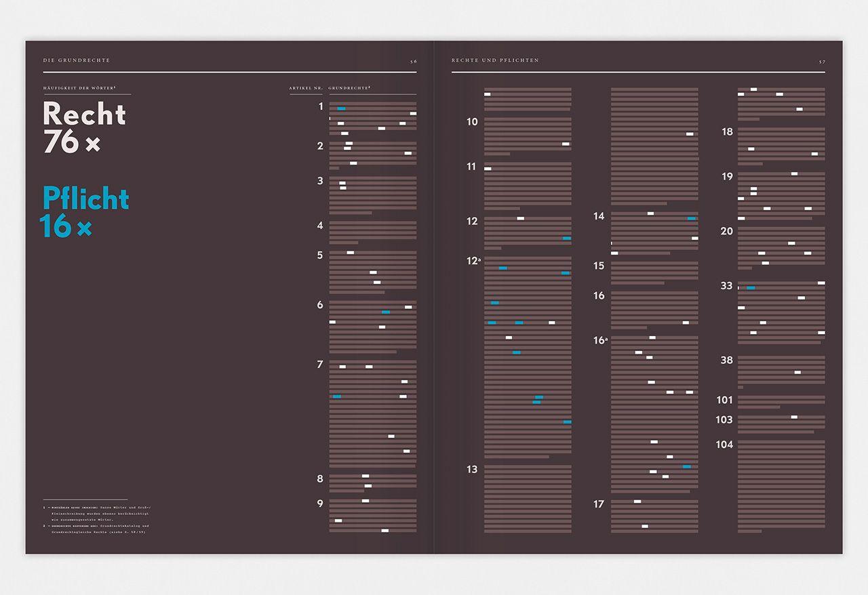Select article number 12a label
The width and height of the screenshot is (868, 595).
473,260
